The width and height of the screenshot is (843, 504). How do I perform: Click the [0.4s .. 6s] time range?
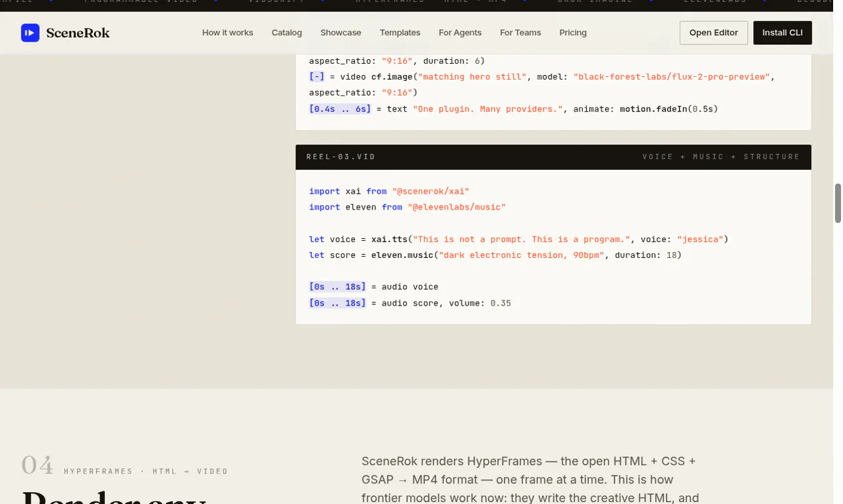click(340, 109)
